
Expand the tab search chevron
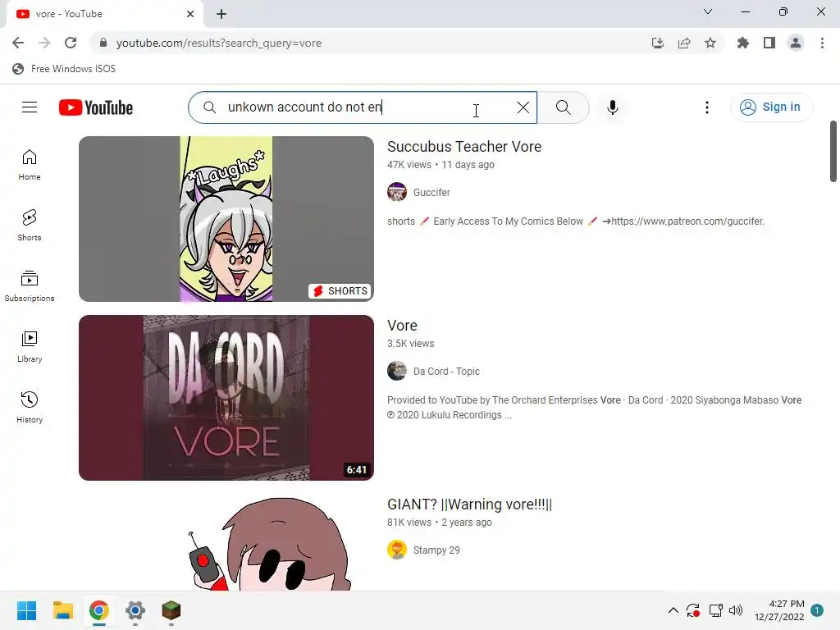pos(708,11)
